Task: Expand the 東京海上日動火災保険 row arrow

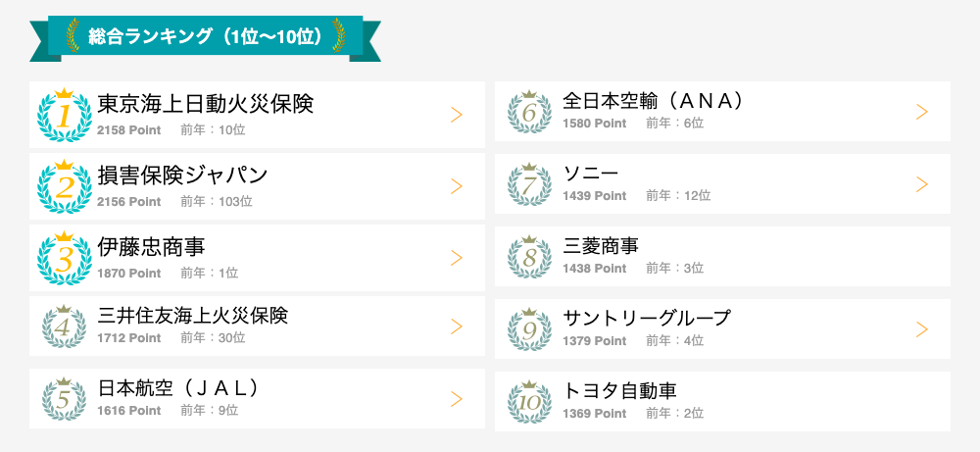Action: [x=456, y=115]
